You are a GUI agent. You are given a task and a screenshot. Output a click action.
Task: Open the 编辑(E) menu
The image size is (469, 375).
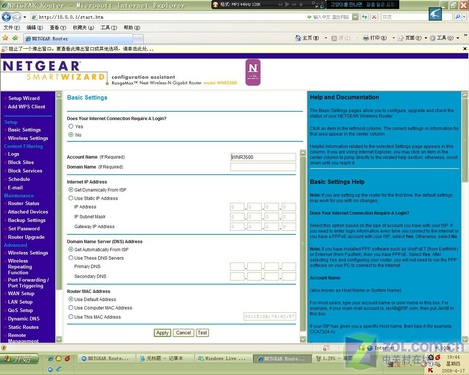[35, 28]
